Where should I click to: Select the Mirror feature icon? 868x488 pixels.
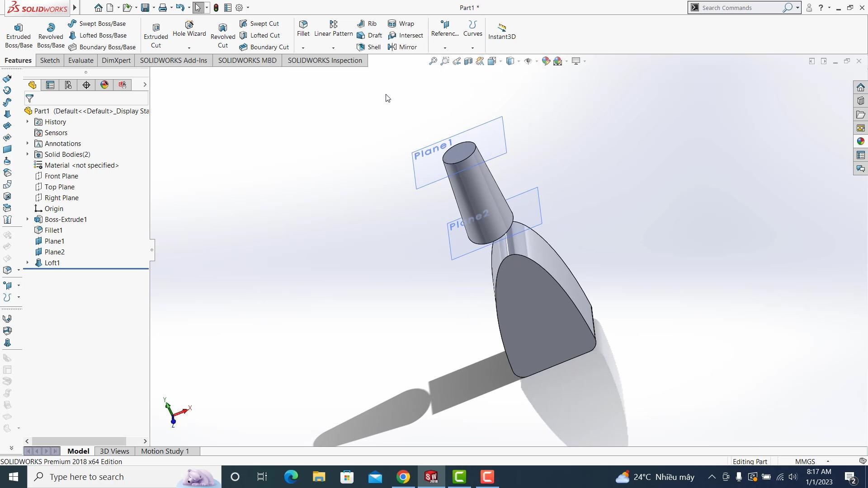click(392, 47)
